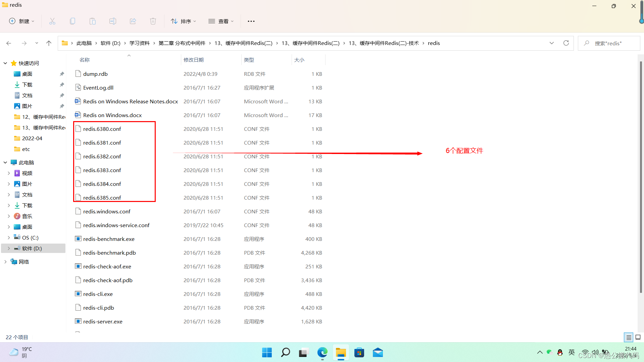Image resolution: width=644 pixels, height=362 pixels.
Task: Select file dump.rdb
Action: [95, 74]
